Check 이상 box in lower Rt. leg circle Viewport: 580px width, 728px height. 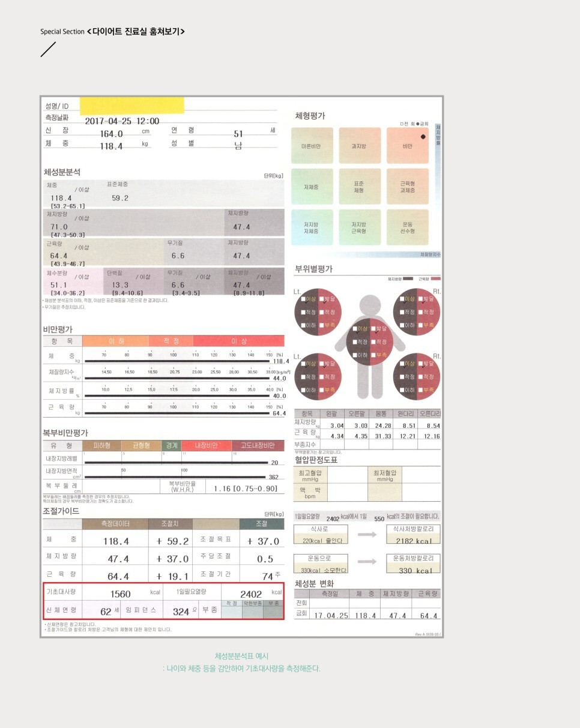403,364
